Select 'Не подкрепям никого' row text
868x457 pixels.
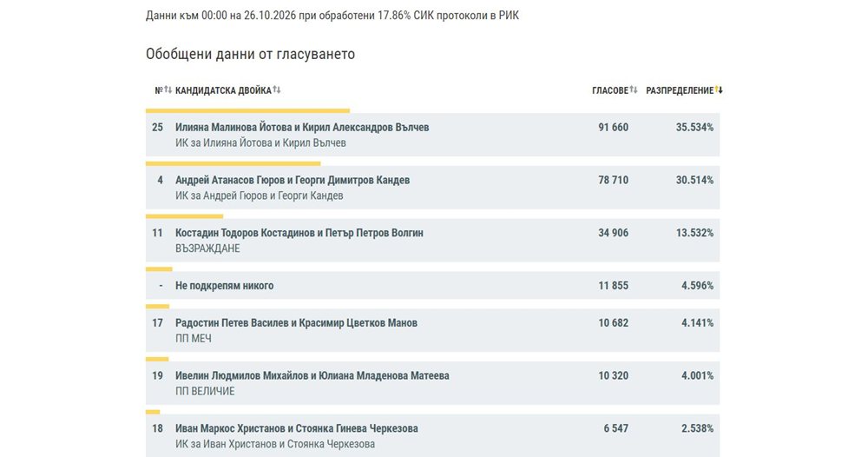coord(225,286)
